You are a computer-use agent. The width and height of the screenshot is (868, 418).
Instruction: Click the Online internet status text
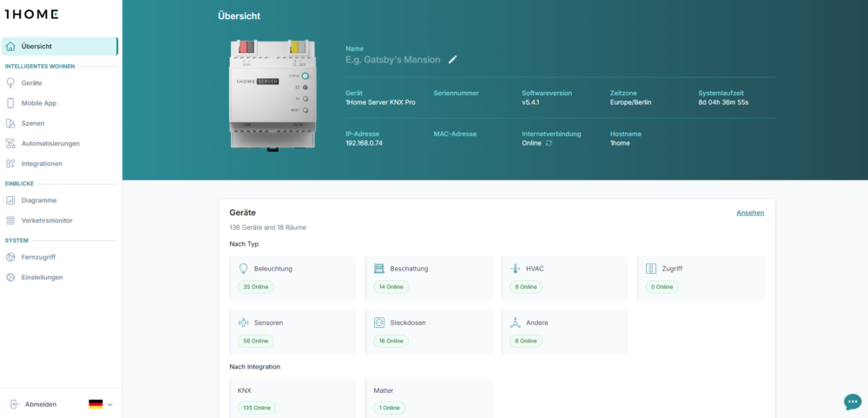click(x=531, y=143)
